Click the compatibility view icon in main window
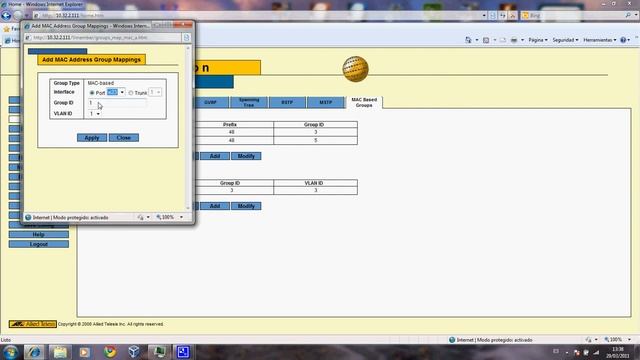Viewport: 640px width, 360px height. click(493, 16)
